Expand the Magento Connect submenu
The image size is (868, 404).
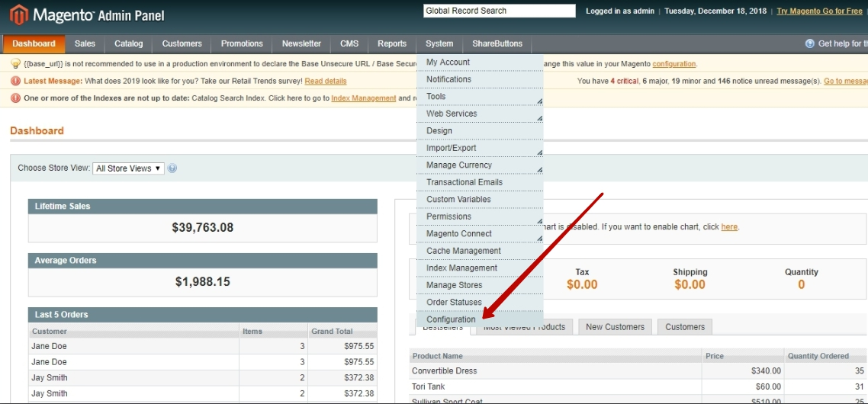point(480,233)
